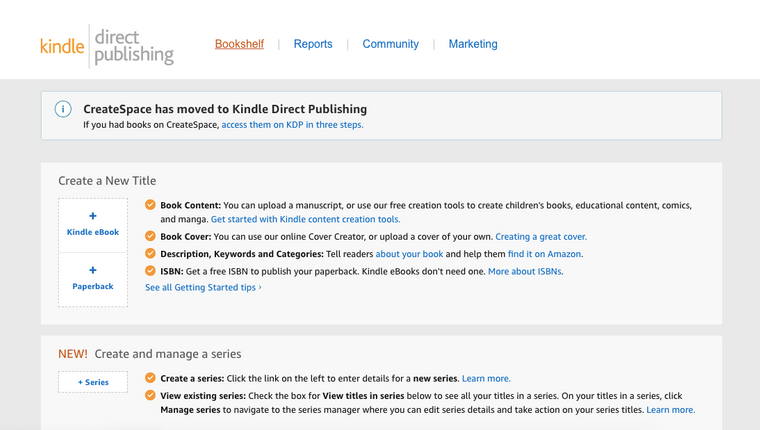The image size is (760, 430).
Task: Click the checkmark icon beside Book Content
Action: click(x=150, y=205)
